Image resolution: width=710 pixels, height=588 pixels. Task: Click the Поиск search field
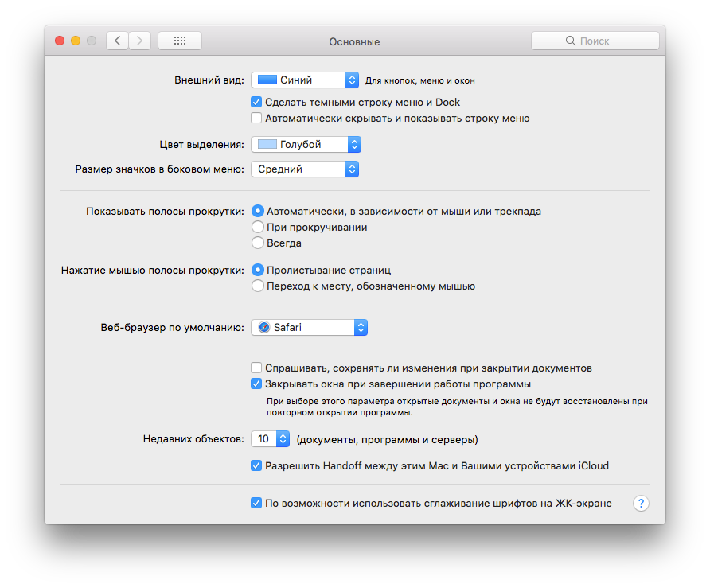point(595,41)
